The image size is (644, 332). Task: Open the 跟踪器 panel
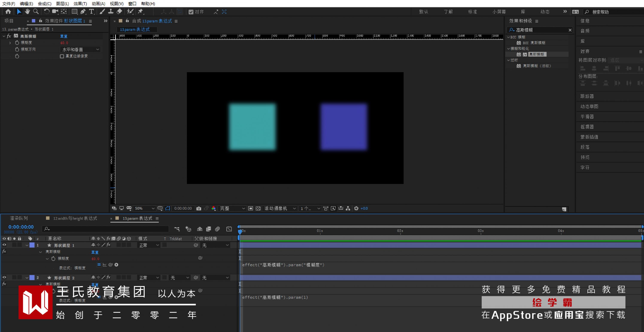click(587, 96)
